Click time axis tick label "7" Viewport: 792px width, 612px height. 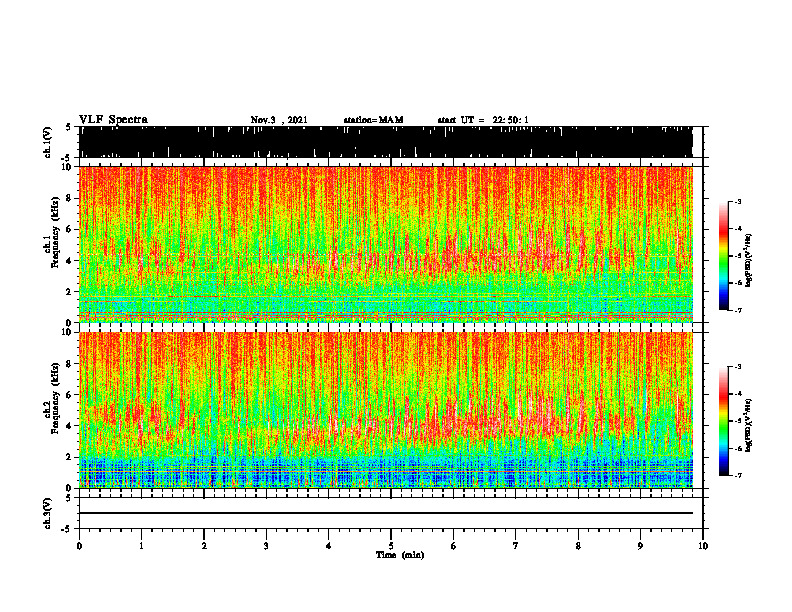point(516,546)
